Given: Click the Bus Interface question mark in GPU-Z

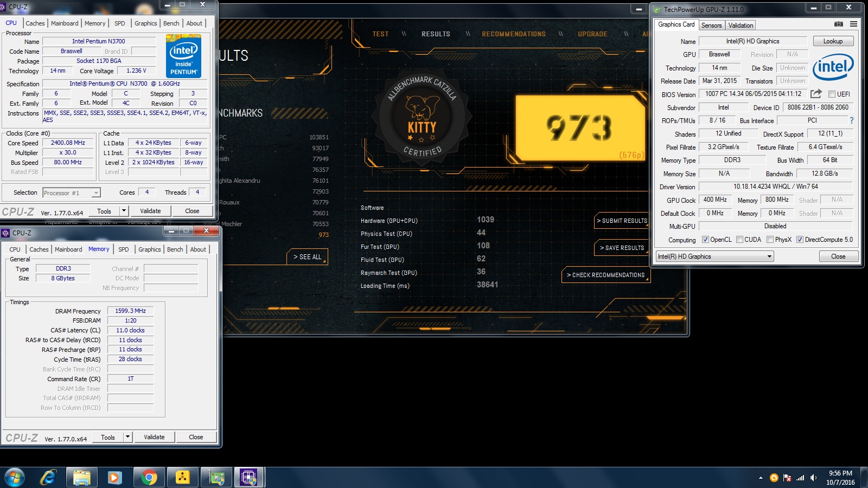Looking at the screenshot, I should (851, 120).
